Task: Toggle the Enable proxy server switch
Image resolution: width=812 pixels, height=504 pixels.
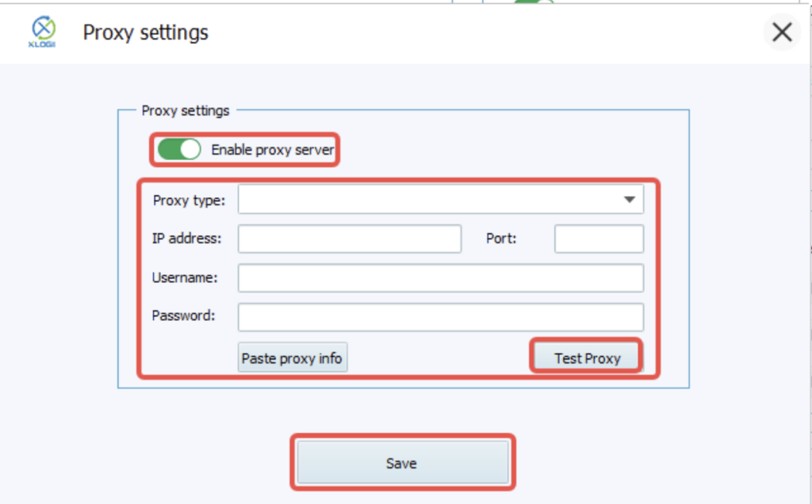Action: point(179,150)
